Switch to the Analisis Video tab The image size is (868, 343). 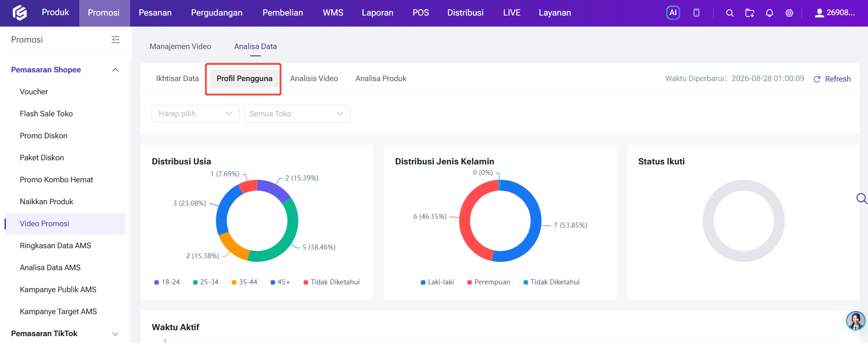click(x=314, y=78)
